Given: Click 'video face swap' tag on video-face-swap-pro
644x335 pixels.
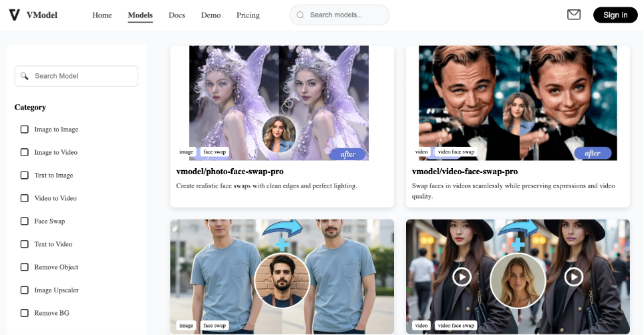Looking at the screenshot, I should 456,152.
